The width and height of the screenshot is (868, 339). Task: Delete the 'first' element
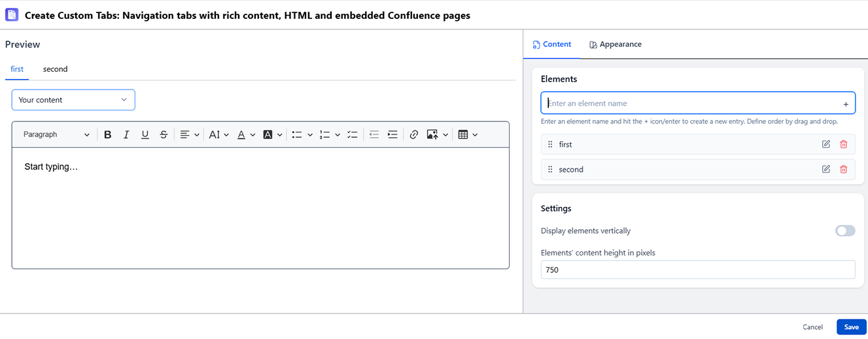(x=844, y=144)
